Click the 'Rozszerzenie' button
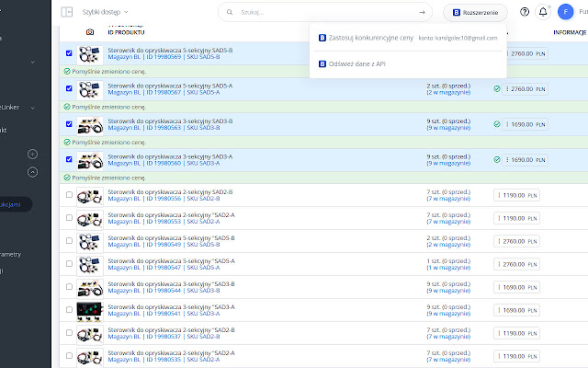This screenshot has height=368, width=588. point(475,12)
